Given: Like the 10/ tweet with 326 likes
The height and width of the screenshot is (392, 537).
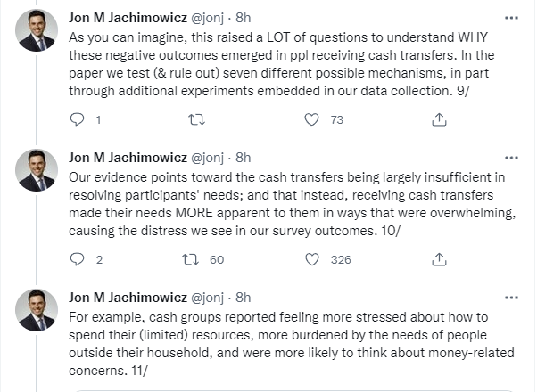Looking at the screenshot, I should [311, 259].
